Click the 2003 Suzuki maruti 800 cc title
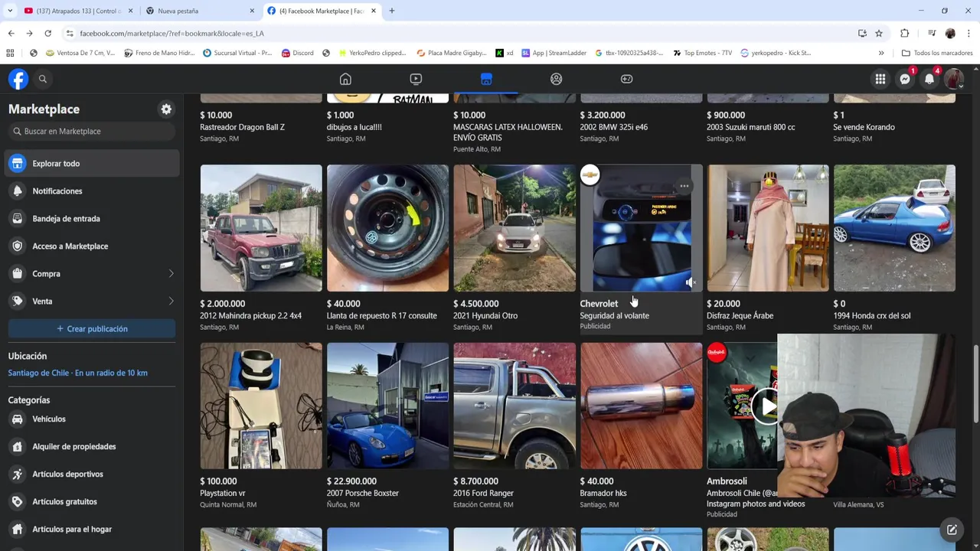980x551 pixels. 750,127
